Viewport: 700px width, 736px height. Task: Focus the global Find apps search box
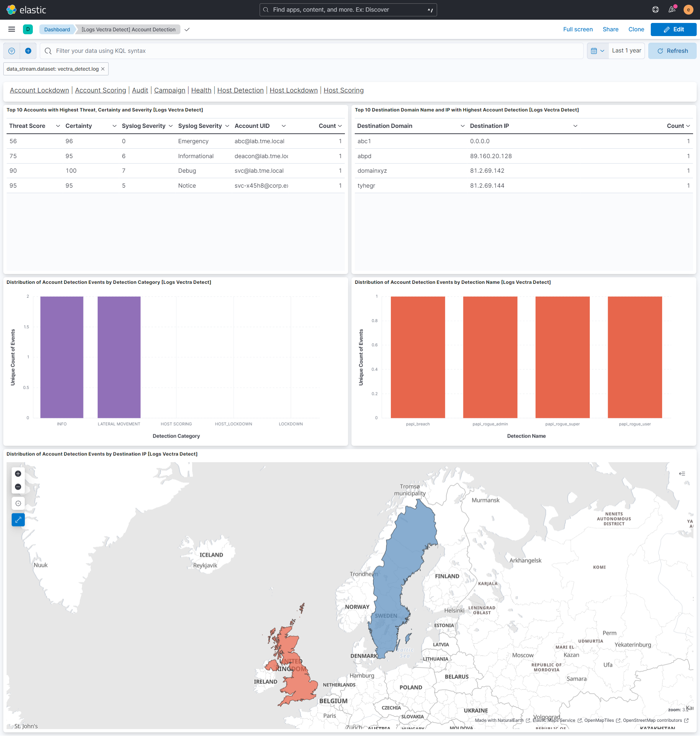[x=348, y=10]
